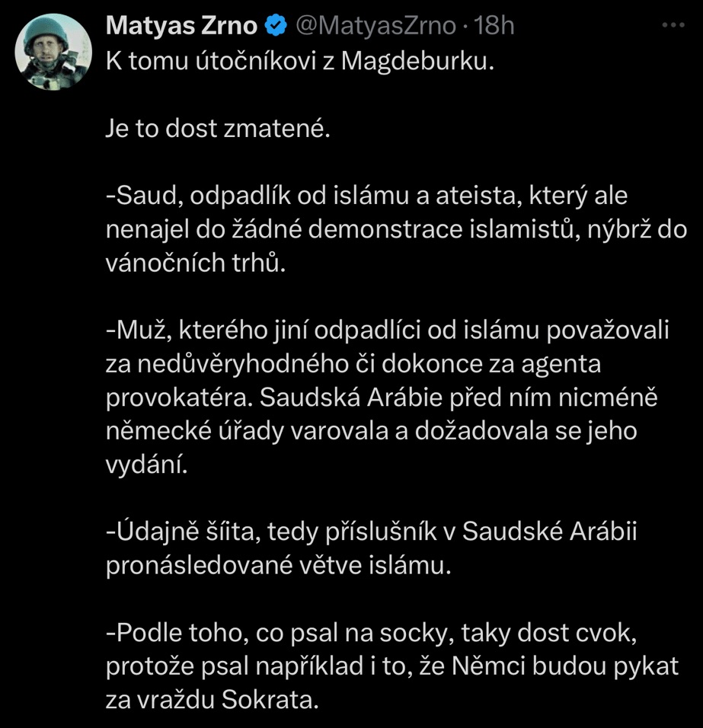Screen dimensions: 703x728
Task: Click the line starting with "-Muž, kterého"
Action: point(386,331)
